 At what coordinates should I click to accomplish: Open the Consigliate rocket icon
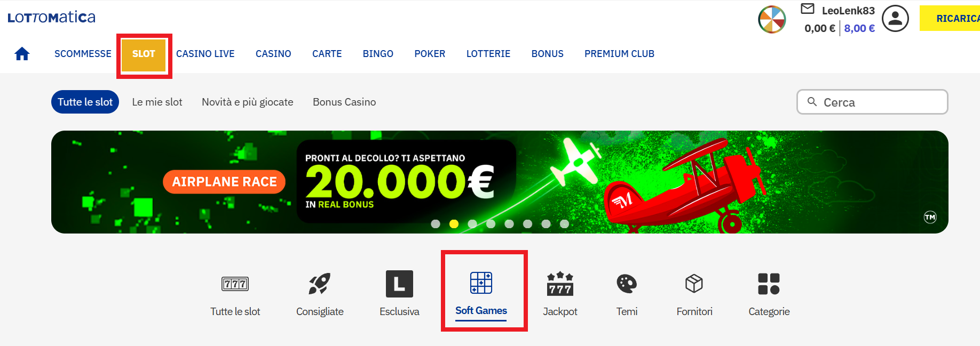[x=320, y=284]
